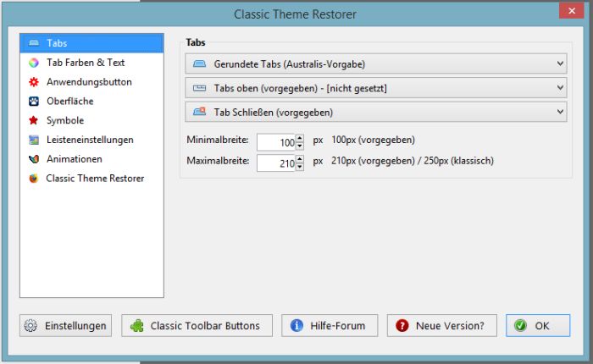This screenshot has height=364, width=593.
Task: Click the Maximalbreite input field
Action: (276, 163)
